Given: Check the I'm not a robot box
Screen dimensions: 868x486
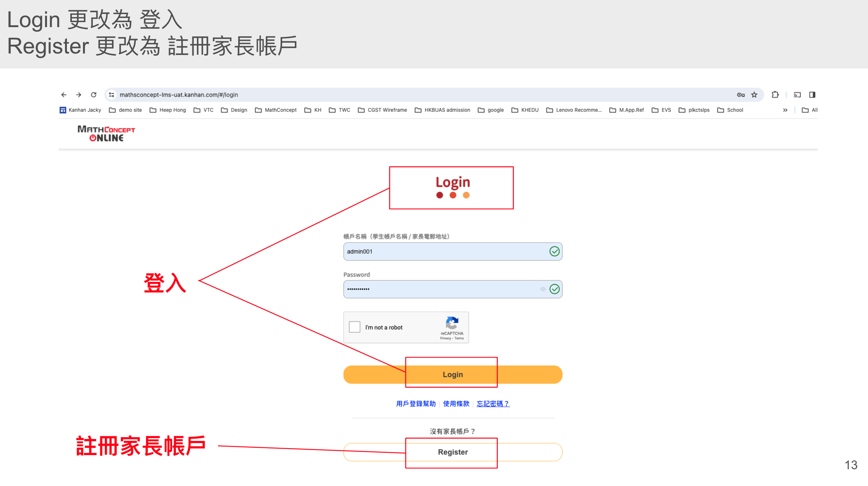Looking at the screenshot, I should [x=354, y=327].
